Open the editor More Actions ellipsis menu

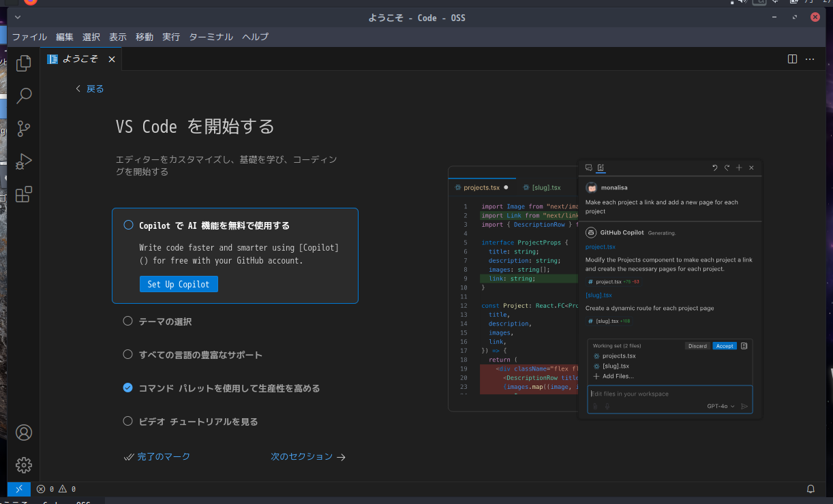click(x=810, y=59)
